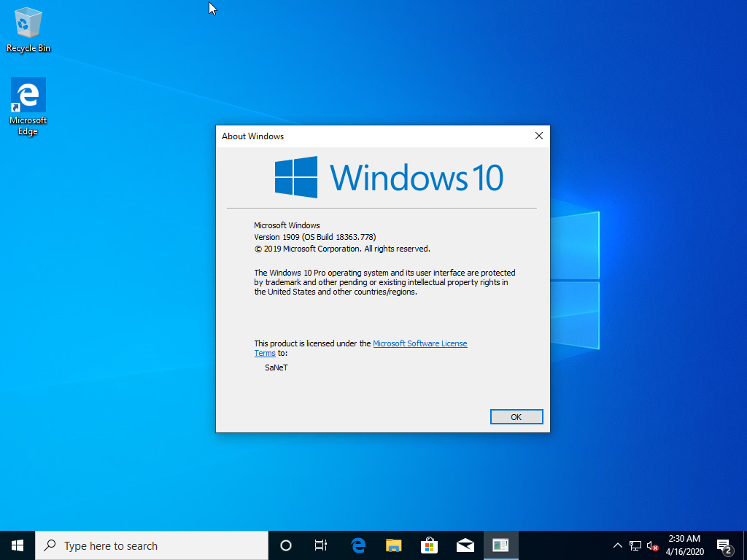Open the Windows Start menu
Viewport: 747px width, 560px height.
point(18,545)
